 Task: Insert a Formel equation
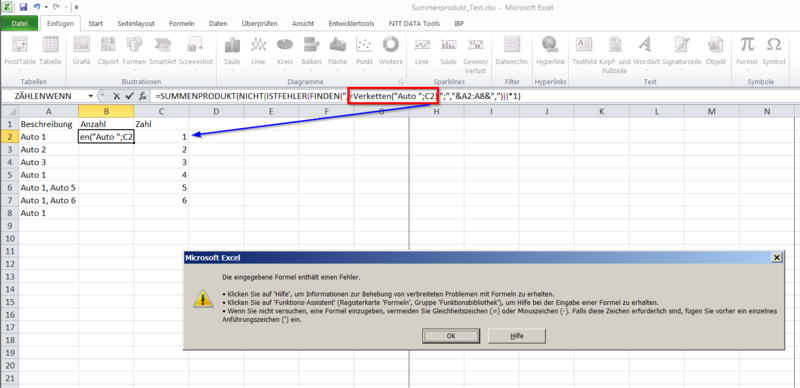pos(747,54)
